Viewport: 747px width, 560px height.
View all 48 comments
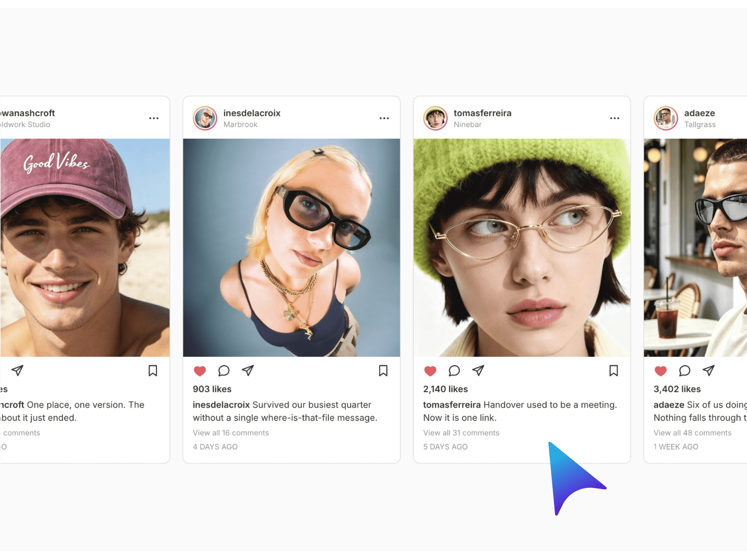(692, 433)
